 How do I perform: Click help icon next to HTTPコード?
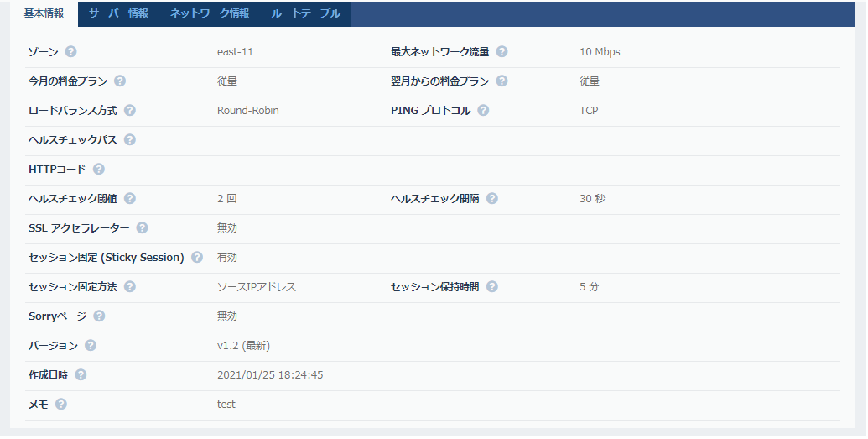(99, 170)
